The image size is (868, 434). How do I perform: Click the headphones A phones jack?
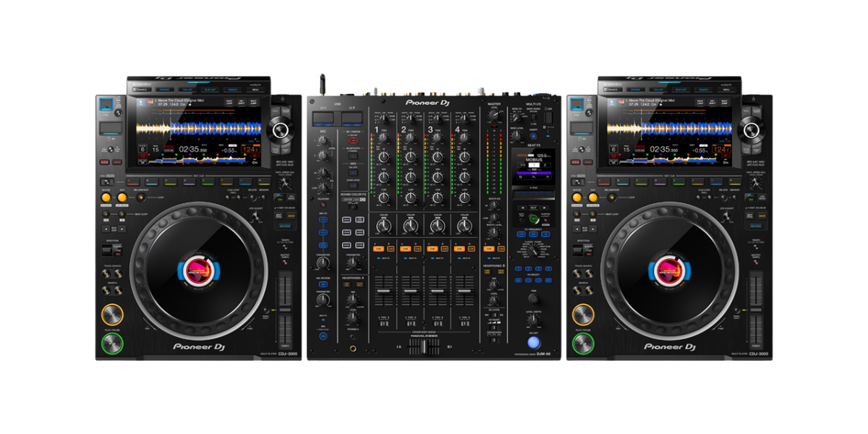pos(352,348)
